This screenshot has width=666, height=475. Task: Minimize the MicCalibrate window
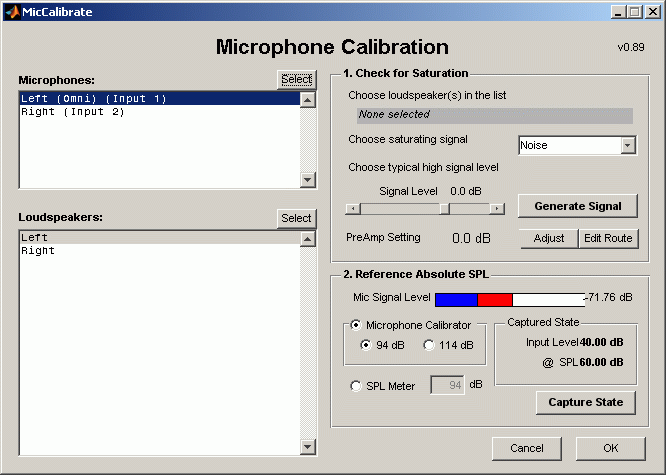click(618, 12)
